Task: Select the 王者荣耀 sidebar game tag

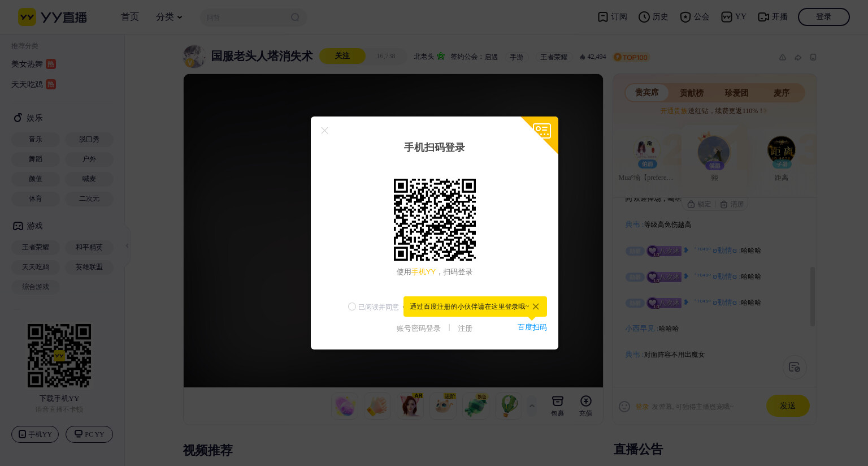Action: pyautogui.click(x=36, y=247)
